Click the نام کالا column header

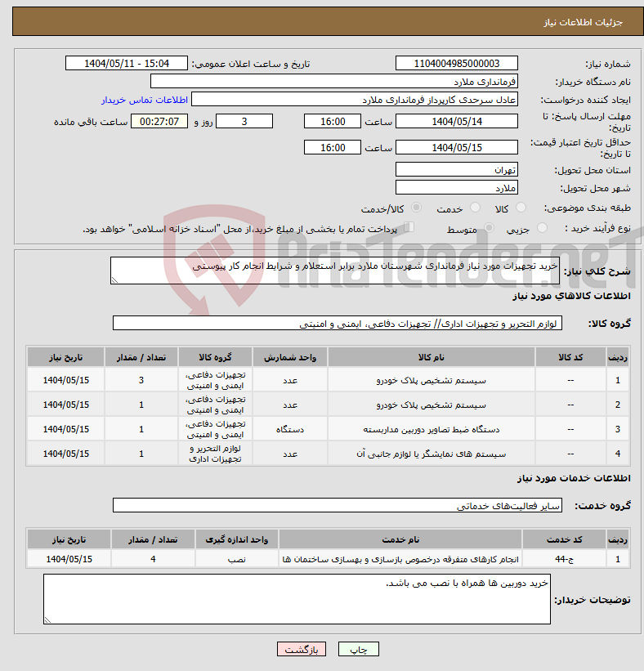click(x=431, y=357)
